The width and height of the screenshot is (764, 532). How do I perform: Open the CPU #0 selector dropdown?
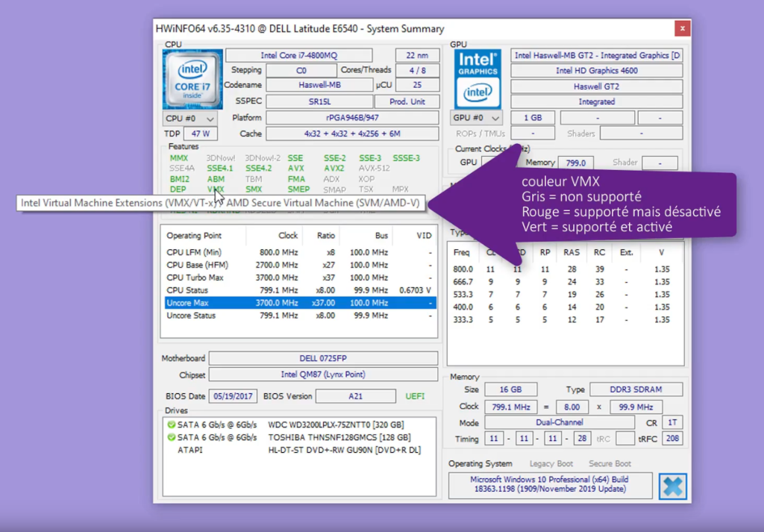click(x=190, y=119)
